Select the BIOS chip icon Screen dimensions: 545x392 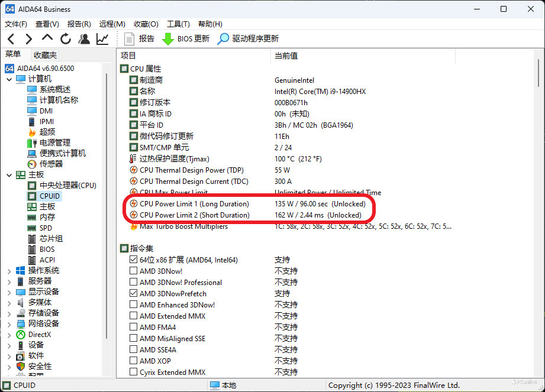[x=31, y=250]
